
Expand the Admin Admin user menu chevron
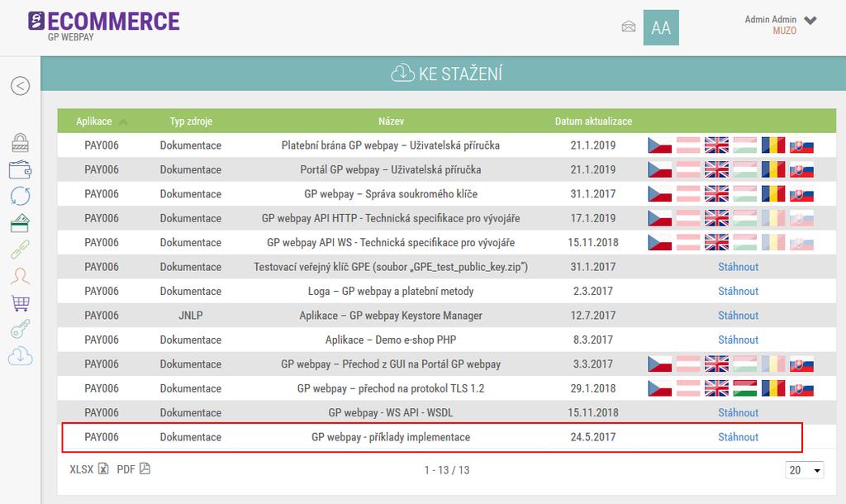810,21
